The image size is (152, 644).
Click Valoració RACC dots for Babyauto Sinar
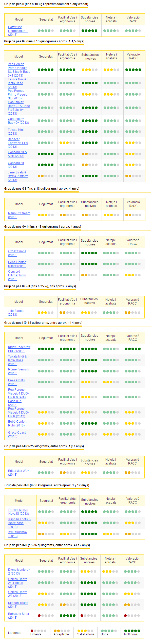132,616
